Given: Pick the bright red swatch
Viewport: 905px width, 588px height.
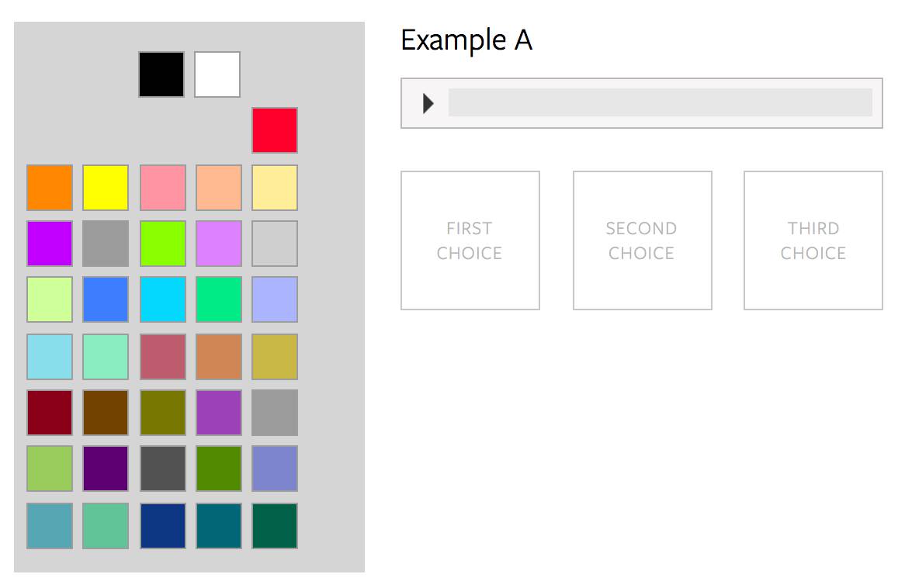Looking at the screenshot, I should point(275,130).
